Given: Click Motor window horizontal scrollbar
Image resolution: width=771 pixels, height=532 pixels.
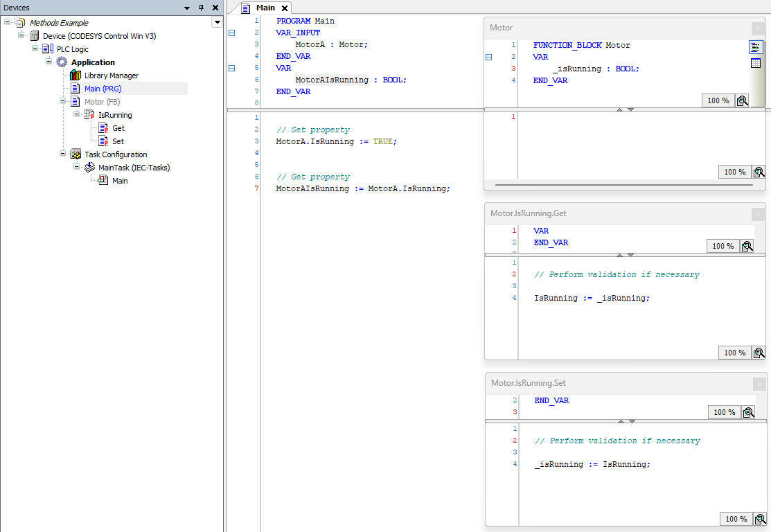Looking at the screenshot, I should pyautogui.click(x=624, y=185).
